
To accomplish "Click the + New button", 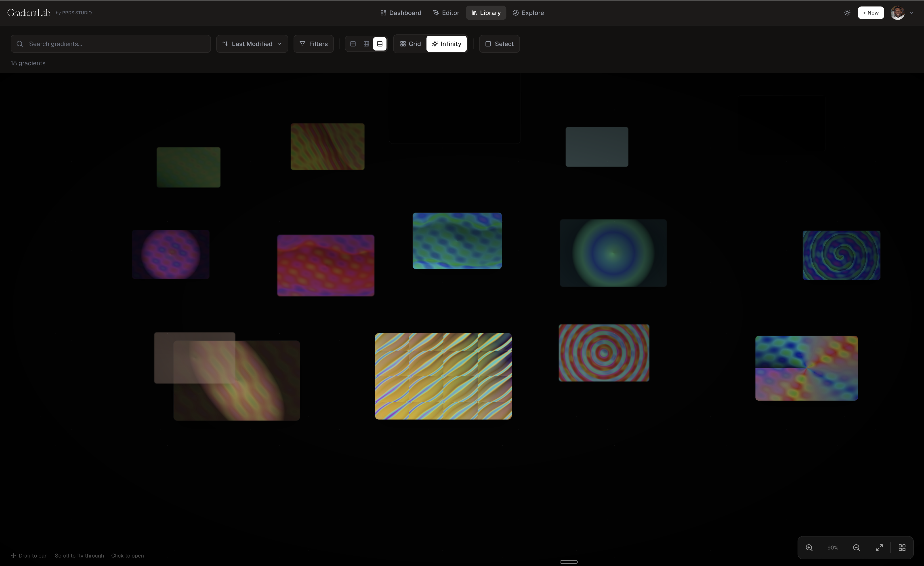I will tap(871, 12).
